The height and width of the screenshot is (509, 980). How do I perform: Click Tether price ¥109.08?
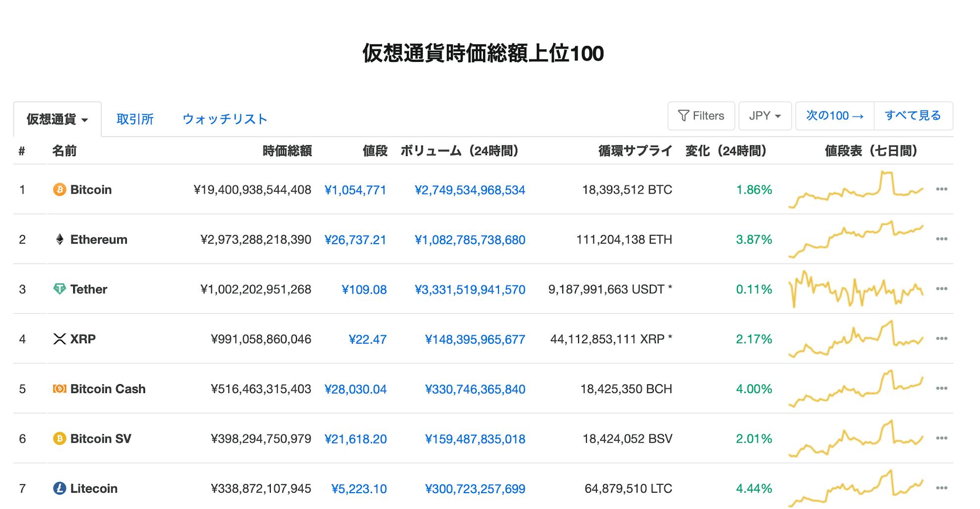pyautogui.click(x=364, y=290)
